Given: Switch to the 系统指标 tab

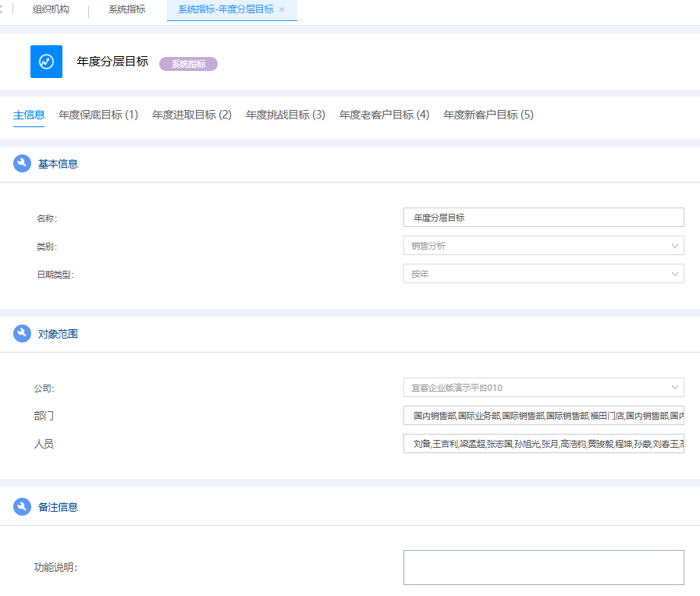Looking at the screenshot, I should (126, 9).
